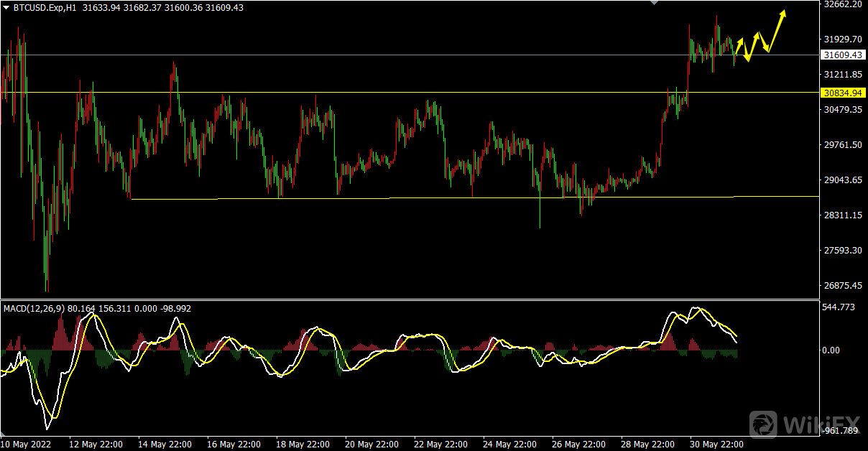
Task: Click the 18 May 22:00 time label
Action: 303,445
